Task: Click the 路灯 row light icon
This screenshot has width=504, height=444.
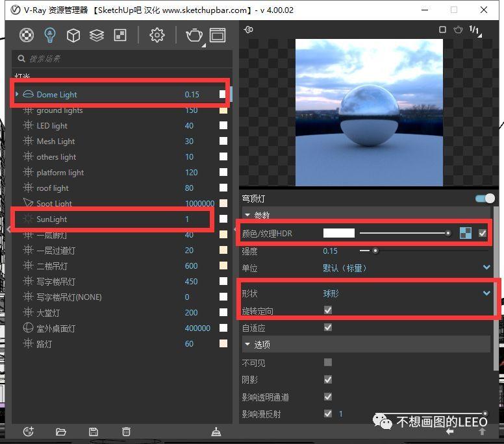Action: (29, 343)
